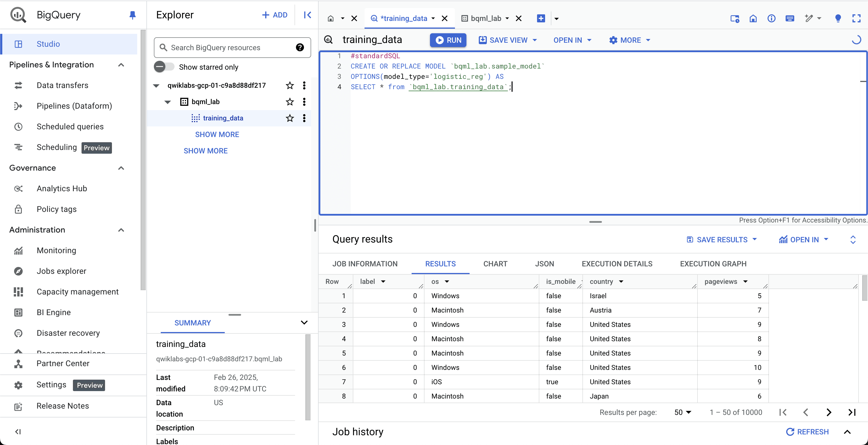Star the training_data view

tap(289, 118)
